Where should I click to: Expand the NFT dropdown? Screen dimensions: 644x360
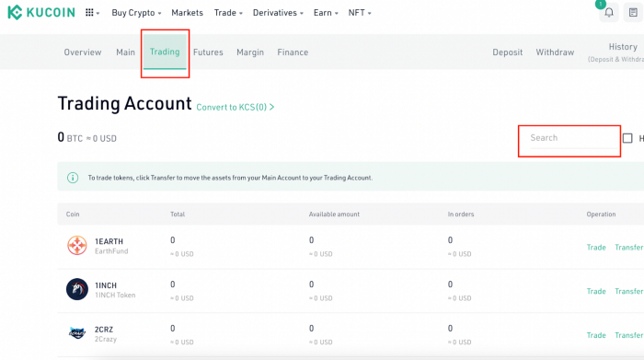click(x=360, y=13)
